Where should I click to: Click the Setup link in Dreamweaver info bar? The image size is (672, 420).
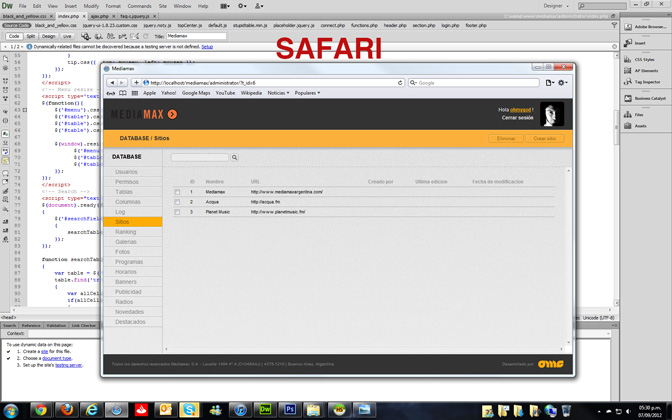(x=207, y=47)
